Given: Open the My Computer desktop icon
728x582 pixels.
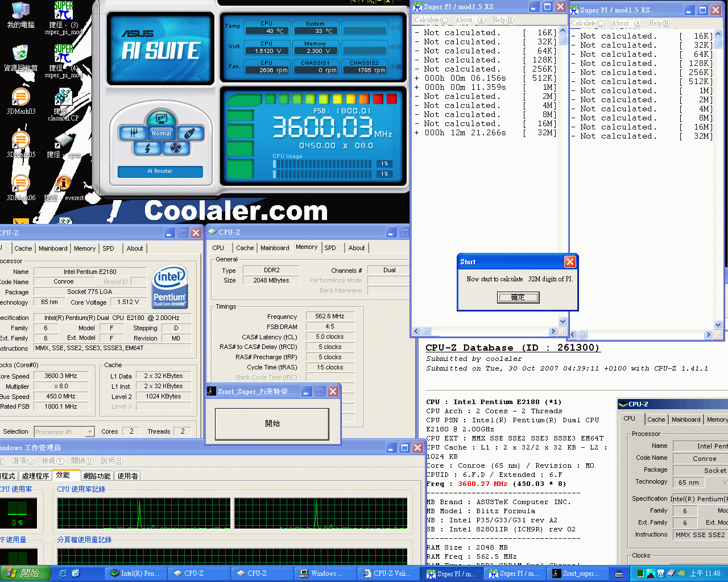Looking at the screenshot, I should [x=20, y=15].
